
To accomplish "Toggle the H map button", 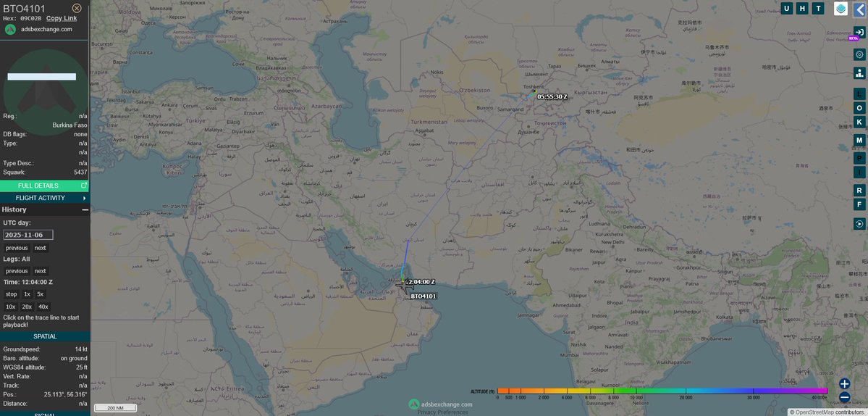I will coord(802,8).
